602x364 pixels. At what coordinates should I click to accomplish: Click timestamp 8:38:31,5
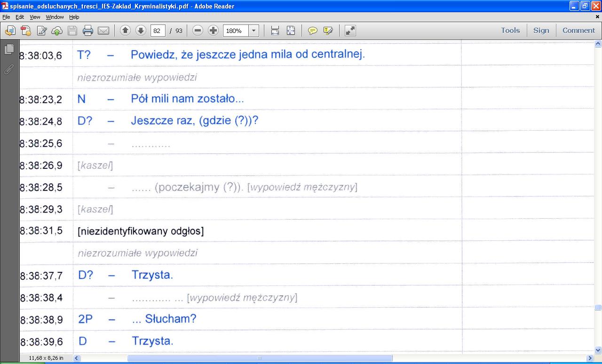pyautogui.click(x=41, y=231)
